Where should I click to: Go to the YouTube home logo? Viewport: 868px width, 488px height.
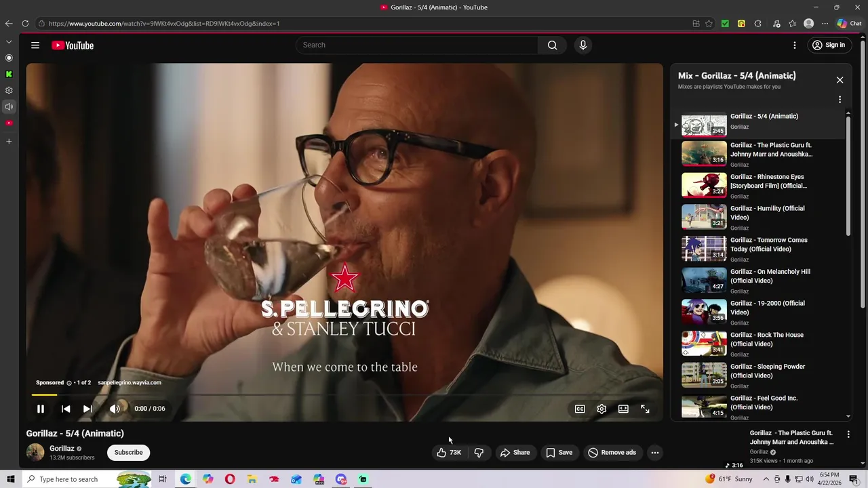73,45
